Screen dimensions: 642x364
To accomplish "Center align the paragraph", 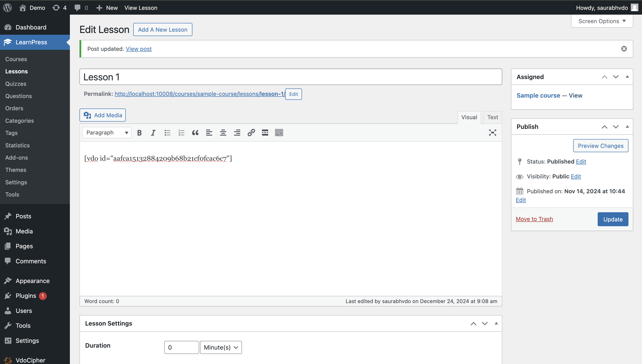I will 223,133.
